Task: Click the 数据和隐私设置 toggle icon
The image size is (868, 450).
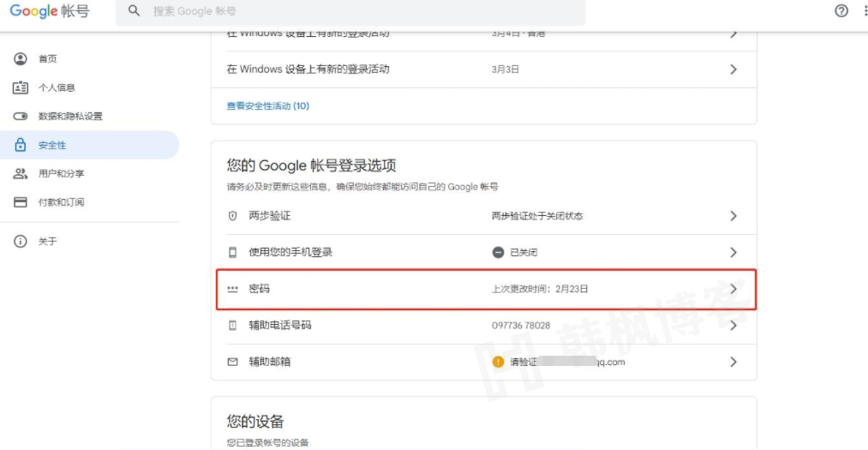Action: [21, 117]
